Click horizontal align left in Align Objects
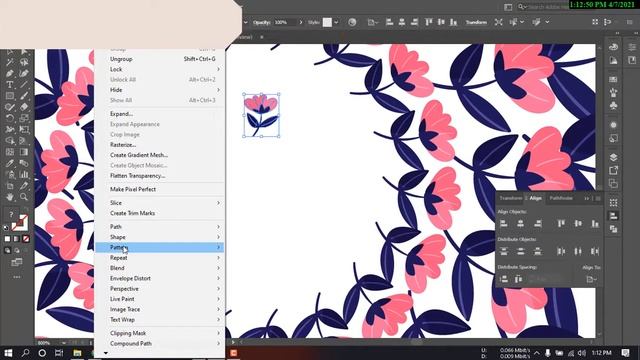The width and height of the screenshot is (640, 360). [504, 223]
